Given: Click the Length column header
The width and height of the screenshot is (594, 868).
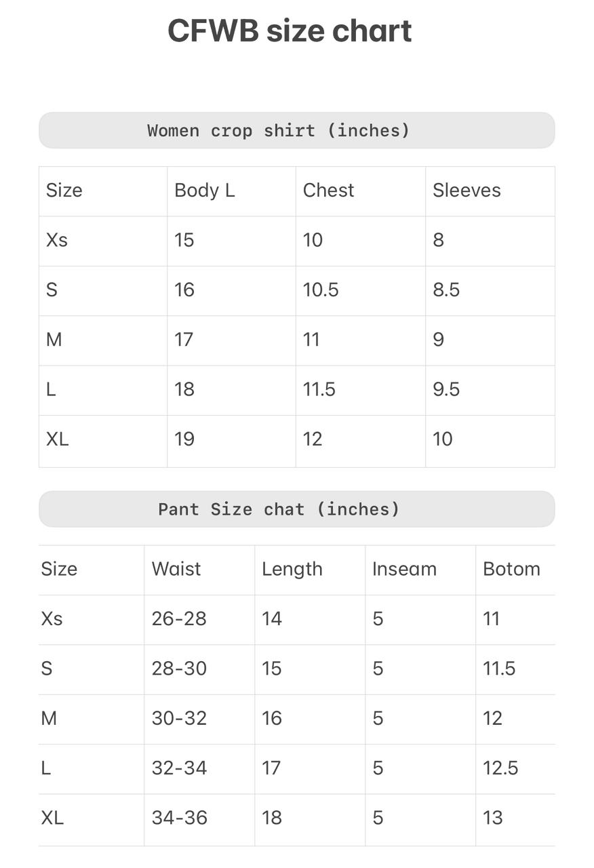Looking at the screenshot, I should 292,569.
